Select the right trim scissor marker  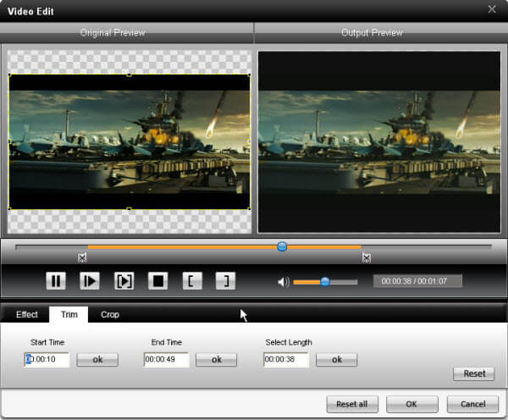point(367,257)
